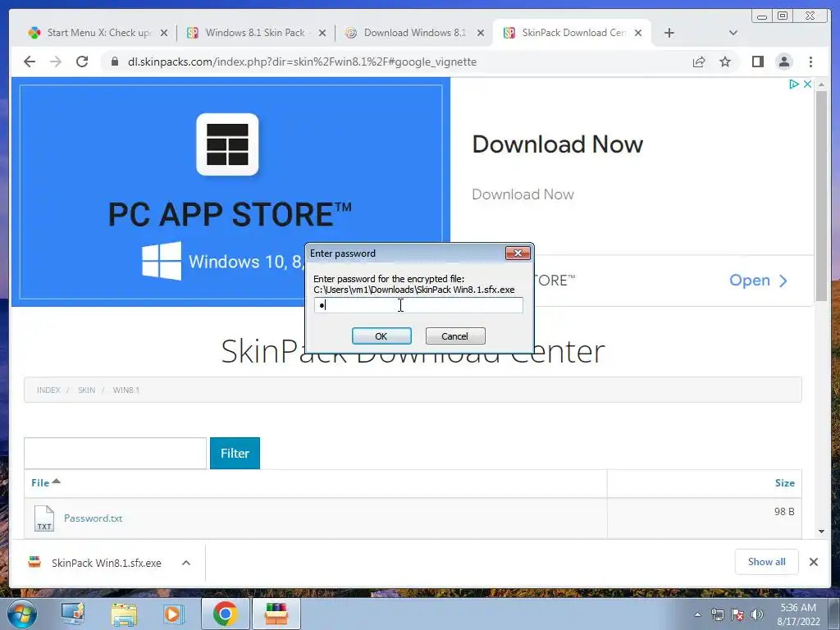Go back with the browser back arrow

click(30, 62)
